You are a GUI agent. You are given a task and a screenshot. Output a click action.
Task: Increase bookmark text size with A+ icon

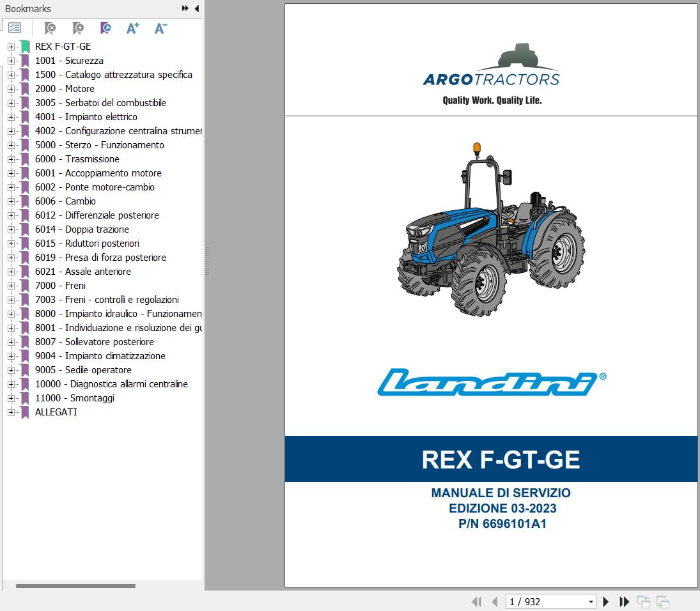(x=132, y=27)
